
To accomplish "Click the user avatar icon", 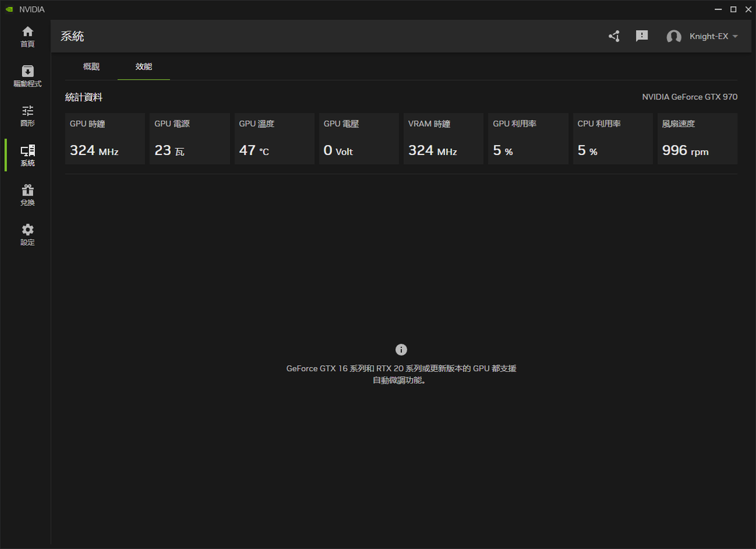I will (x=674, y=36).
